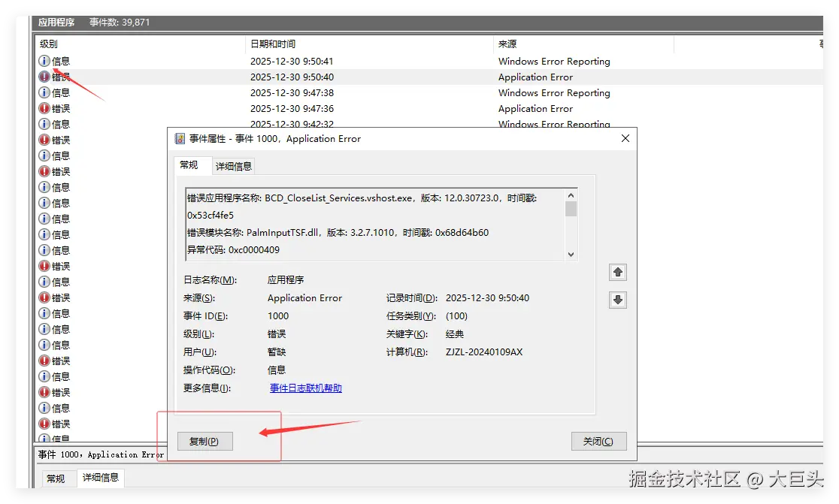The height and width of the screenshot is (504, 839).
Task: Open the 详细信息 tab in the bottom pane
Action: click(101, 478)
